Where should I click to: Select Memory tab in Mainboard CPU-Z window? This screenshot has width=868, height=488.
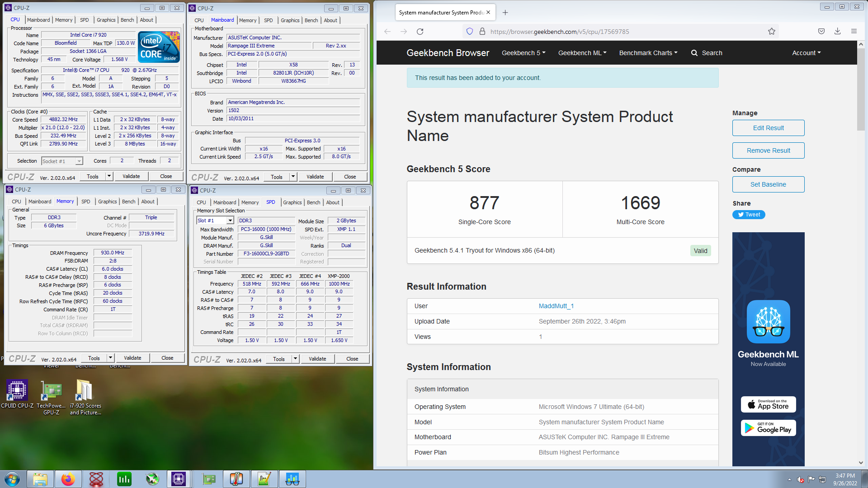click(x=248, y=20)
